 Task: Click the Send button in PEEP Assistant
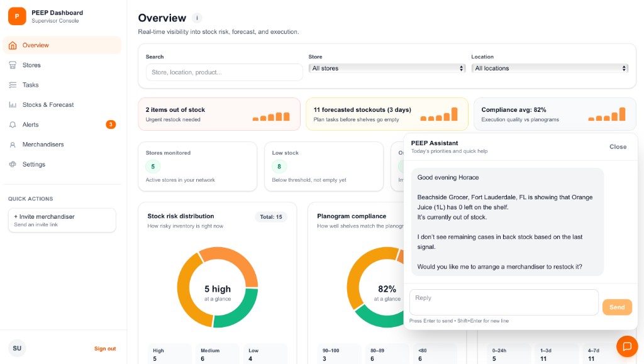pos(617,307)
